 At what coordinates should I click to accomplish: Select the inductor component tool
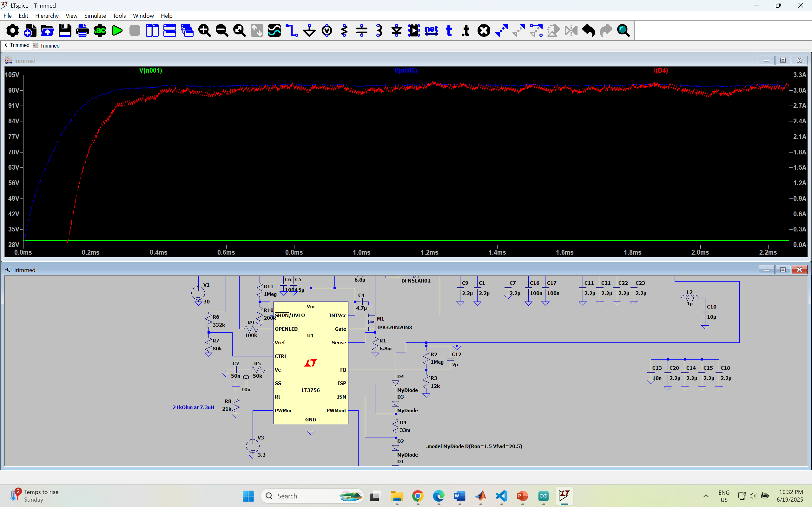pos(379,31)
